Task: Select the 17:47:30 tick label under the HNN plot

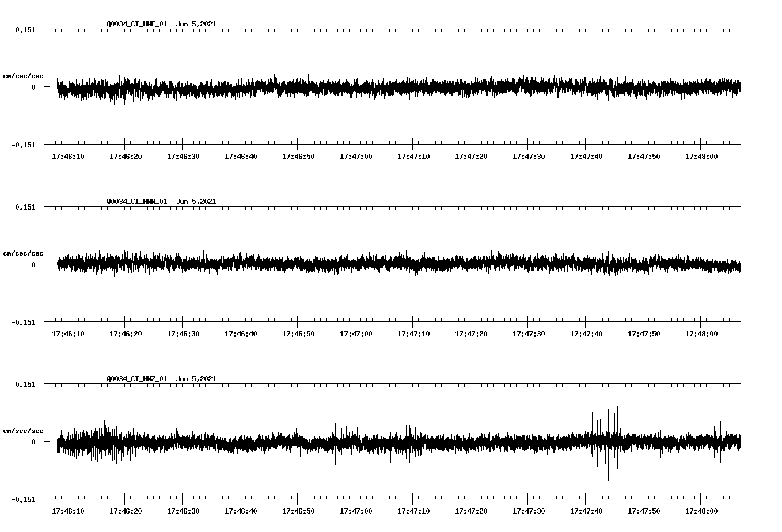Action: (x=529, y=333)
